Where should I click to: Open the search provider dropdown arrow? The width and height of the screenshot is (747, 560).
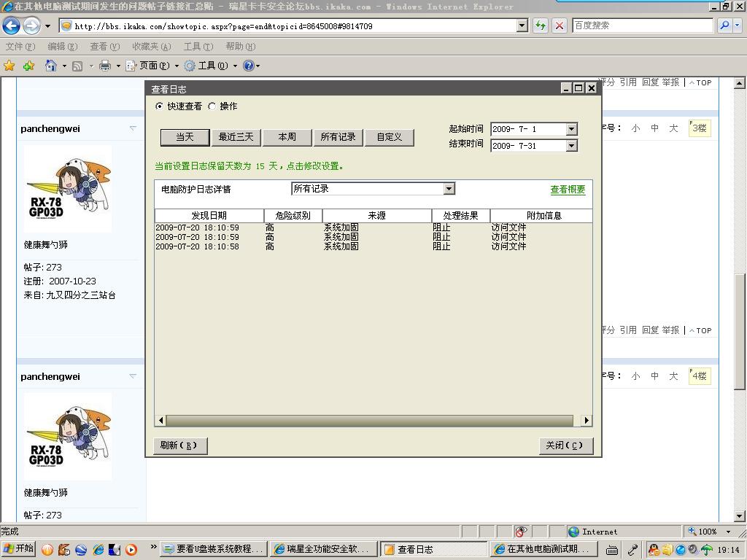(738, 26)
